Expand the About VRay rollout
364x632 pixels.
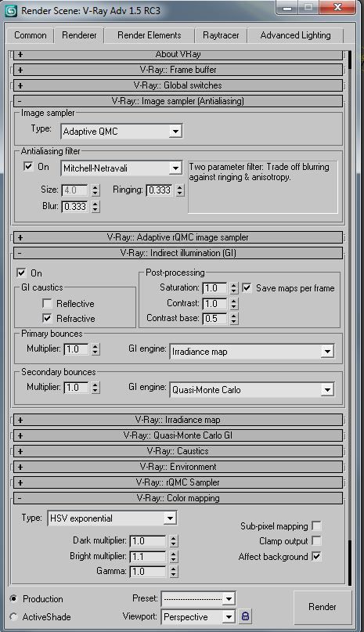178,54
